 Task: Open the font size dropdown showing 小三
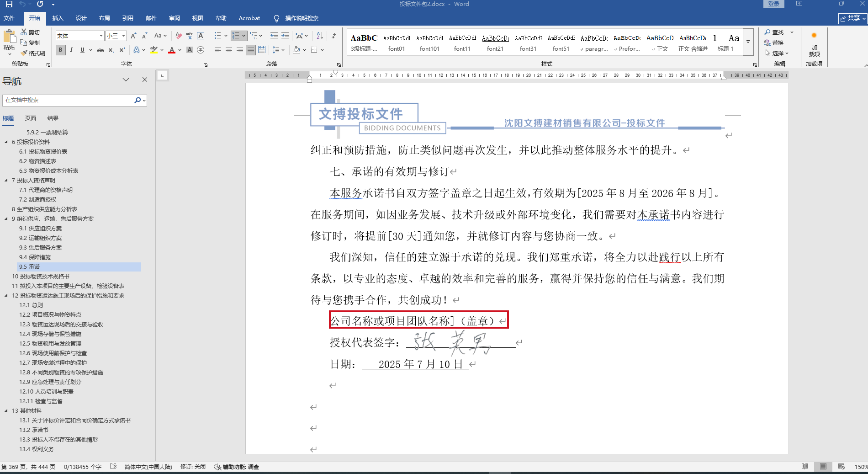click(123, 36)
